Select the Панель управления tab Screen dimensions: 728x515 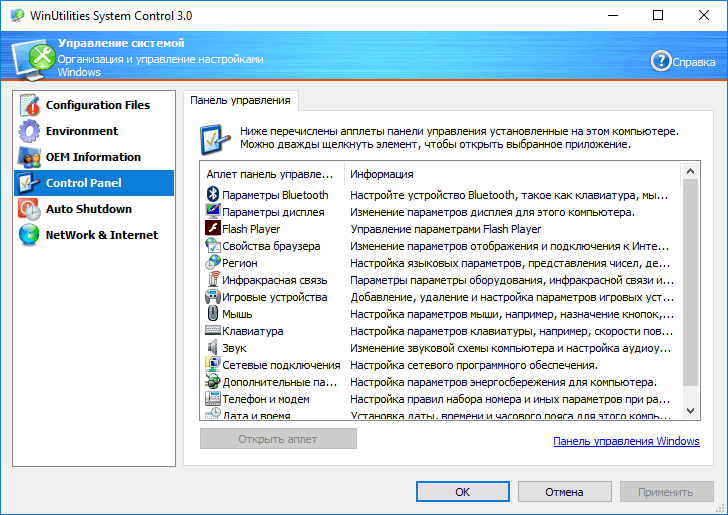[240, 100]
